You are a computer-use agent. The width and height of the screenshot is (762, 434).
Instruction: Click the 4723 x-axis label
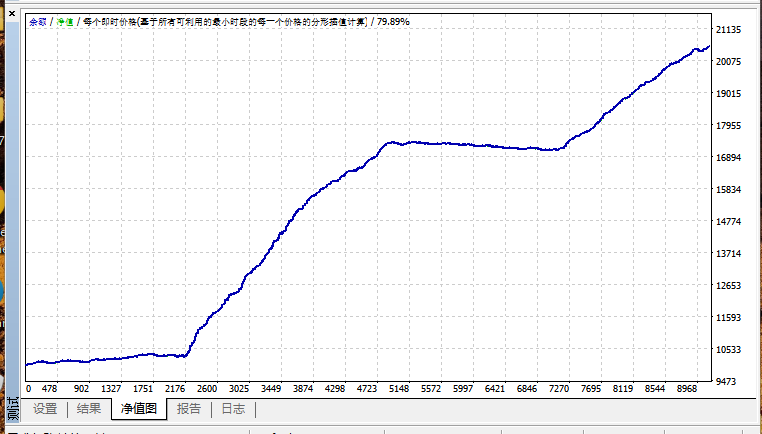[367, 389]
